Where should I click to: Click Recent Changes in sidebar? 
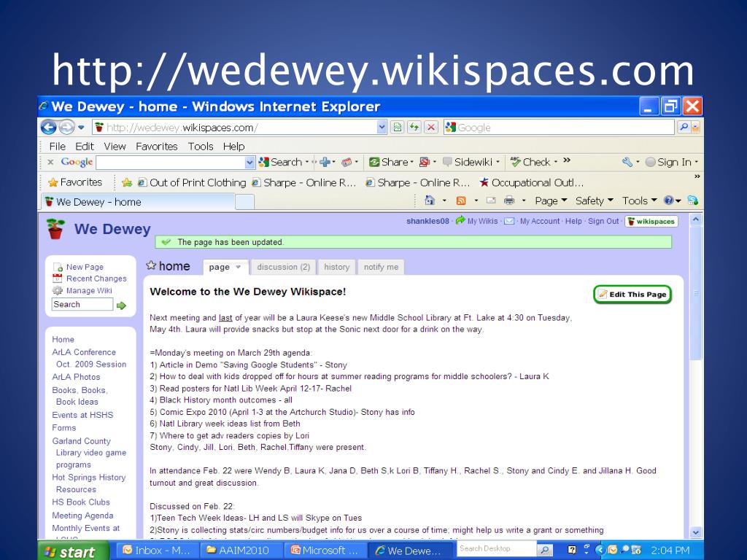pyautogui.click(x=96, y=279)
